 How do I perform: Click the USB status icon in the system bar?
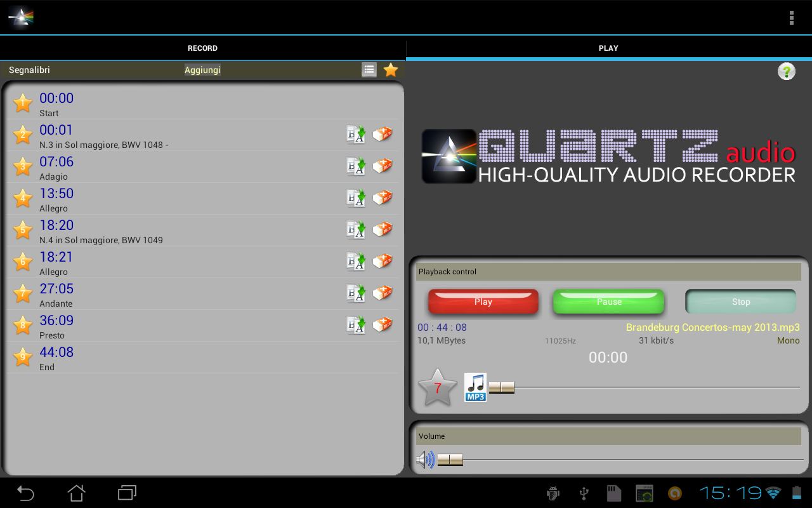coord(584,493)
